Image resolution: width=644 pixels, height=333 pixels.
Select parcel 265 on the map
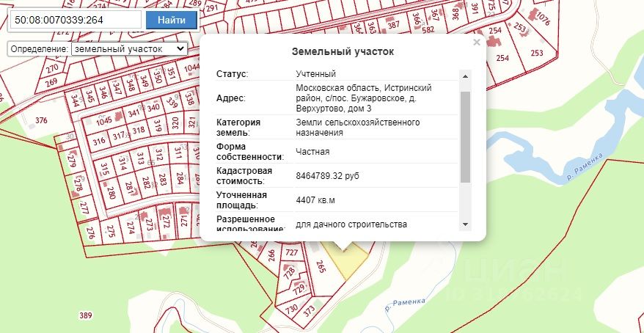(321, 267)
